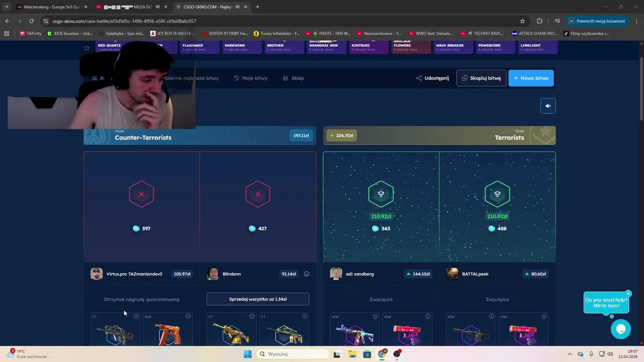Open the Chrome three-dot menu
Screen dimensions: 644x362
[x=635, y=21]
